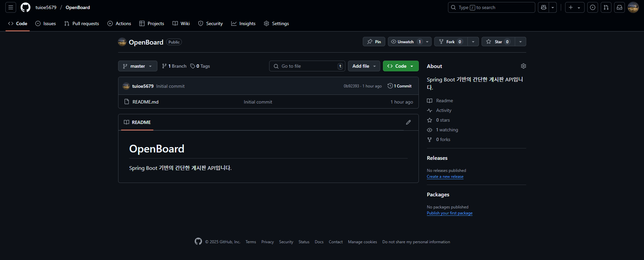The height and width of the screenshot is (260, 644).
Task: Open the OpenBoard breadcrumb link
Action: point(78,7)
